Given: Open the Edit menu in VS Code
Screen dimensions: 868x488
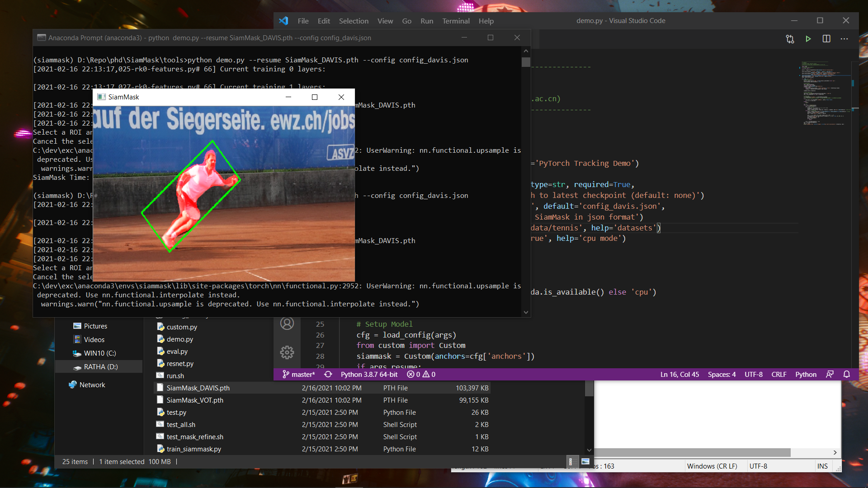Looking at the screenshot, I should click(324, 21).
